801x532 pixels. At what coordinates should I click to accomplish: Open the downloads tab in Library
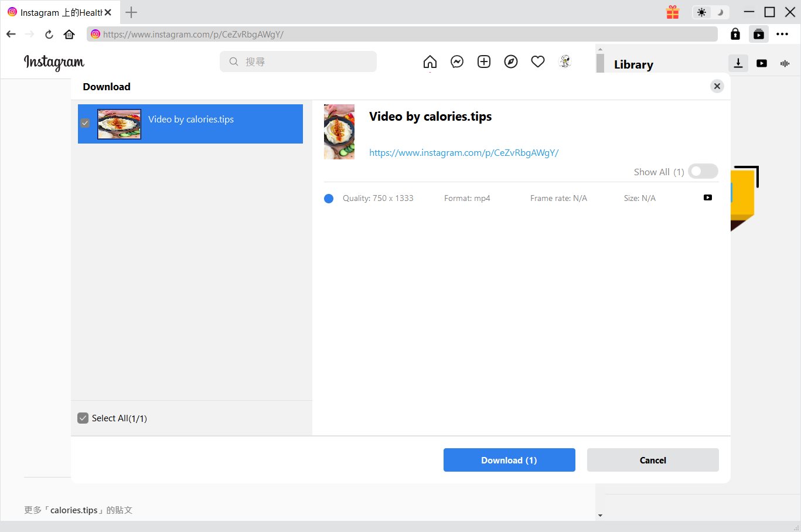point(738,63)
